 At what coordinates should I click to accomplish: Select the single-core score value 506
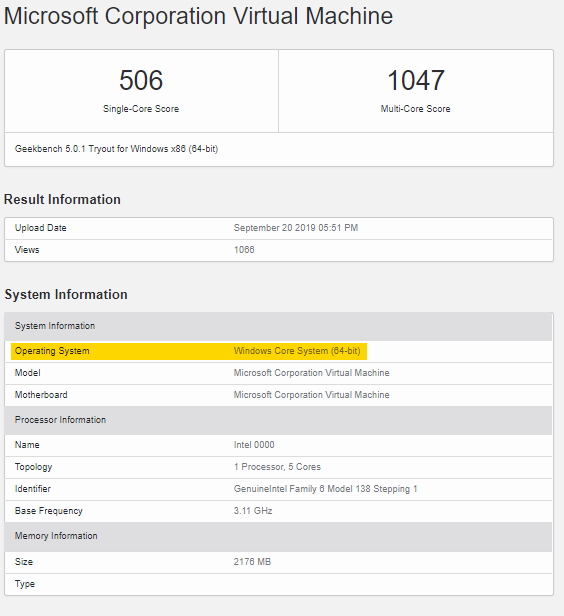coord(141,80)
